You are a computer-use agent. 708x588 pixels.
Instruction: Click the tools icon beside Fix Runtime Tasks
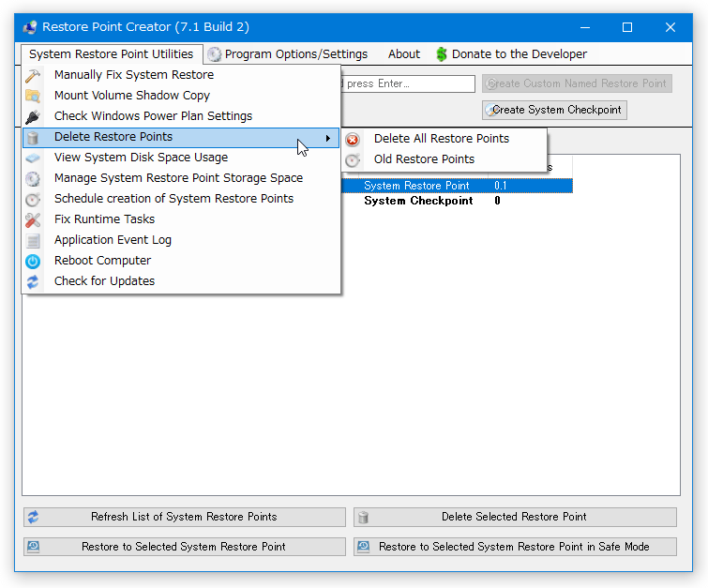33,220
